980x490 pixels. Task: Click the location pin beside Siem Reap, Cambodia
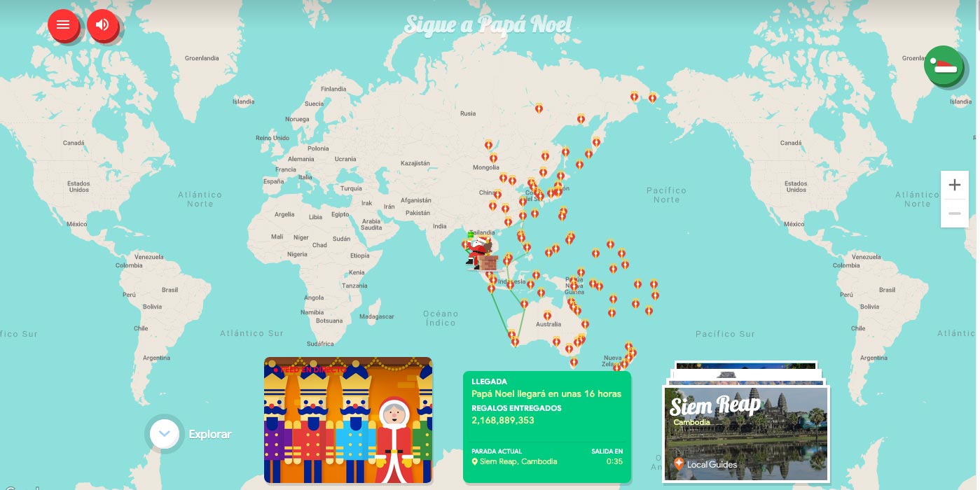[x=475, y=462]
